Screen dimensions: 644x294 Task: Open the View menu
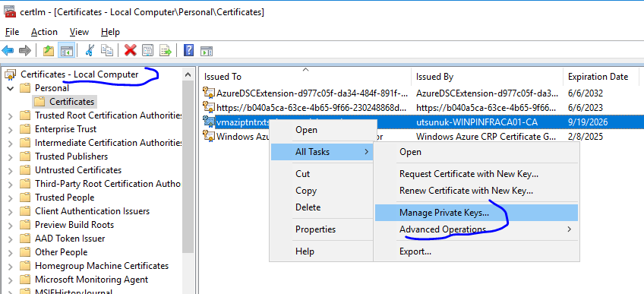click(x=79, y=32)
